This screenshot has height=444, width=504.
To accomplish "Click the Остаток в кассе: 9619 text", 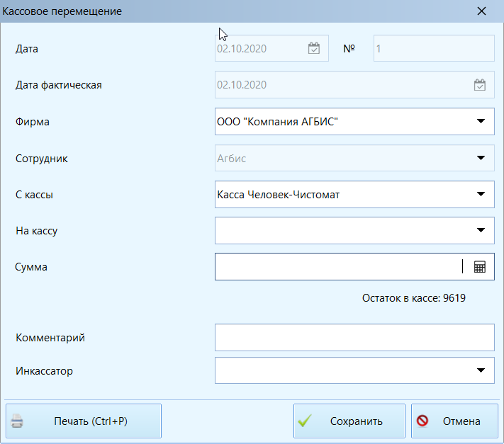I will pyautogui.click(x=413, y=297).
